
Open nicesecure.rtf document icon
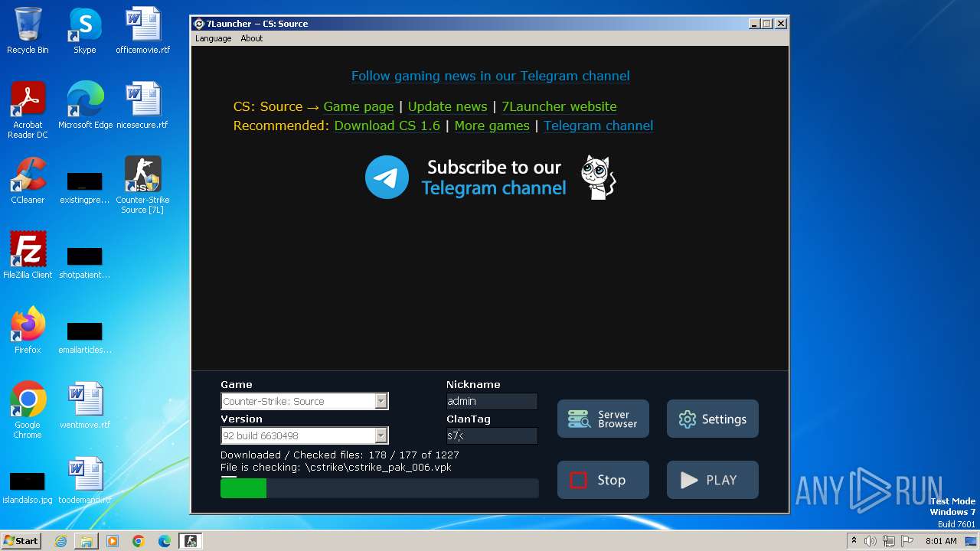(142, 105)
